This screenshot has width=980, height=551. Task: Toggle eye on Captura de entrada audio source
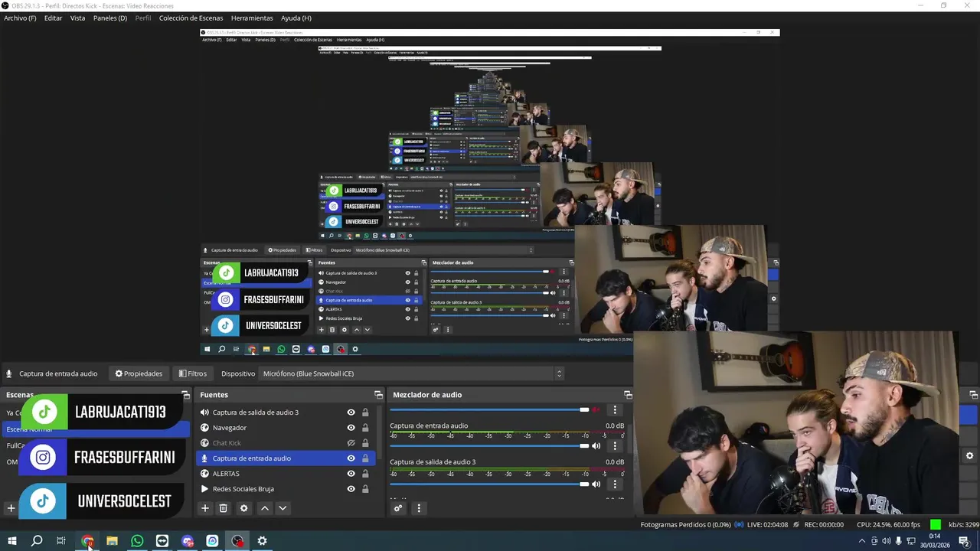coord(351,458)
